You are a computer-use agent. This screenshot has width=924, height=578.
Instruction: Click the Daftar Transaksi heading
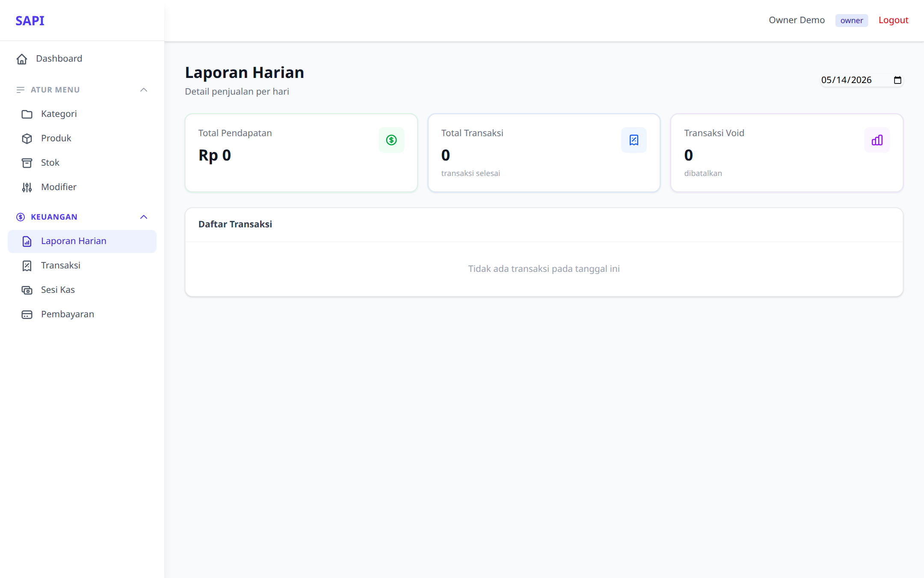point(235,224)
